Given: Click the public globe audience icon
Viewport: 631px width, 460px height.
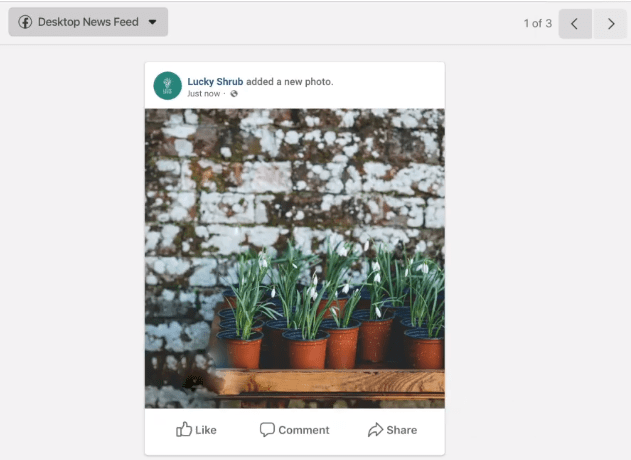Looking at the screenshot, I should (x=234, y=94).
